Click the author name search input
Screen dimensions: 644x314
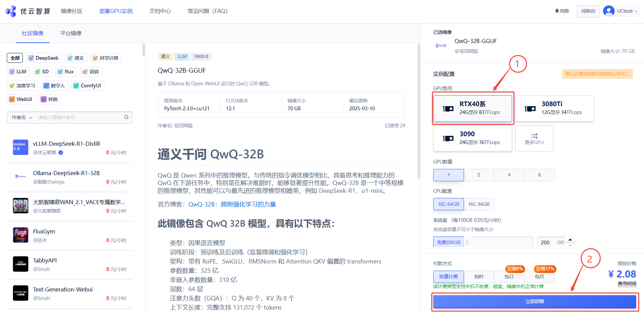pos(78,117)
